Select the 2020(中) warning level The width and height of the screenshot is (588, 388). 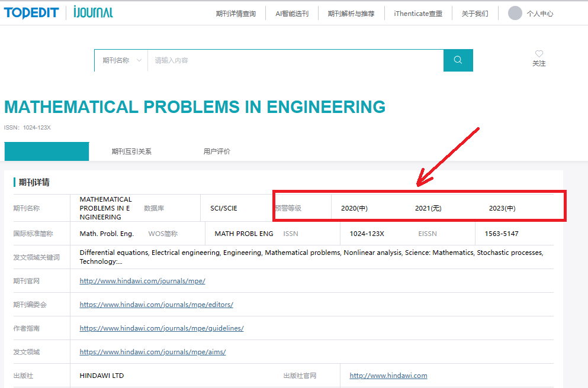(x=354, y=208)
